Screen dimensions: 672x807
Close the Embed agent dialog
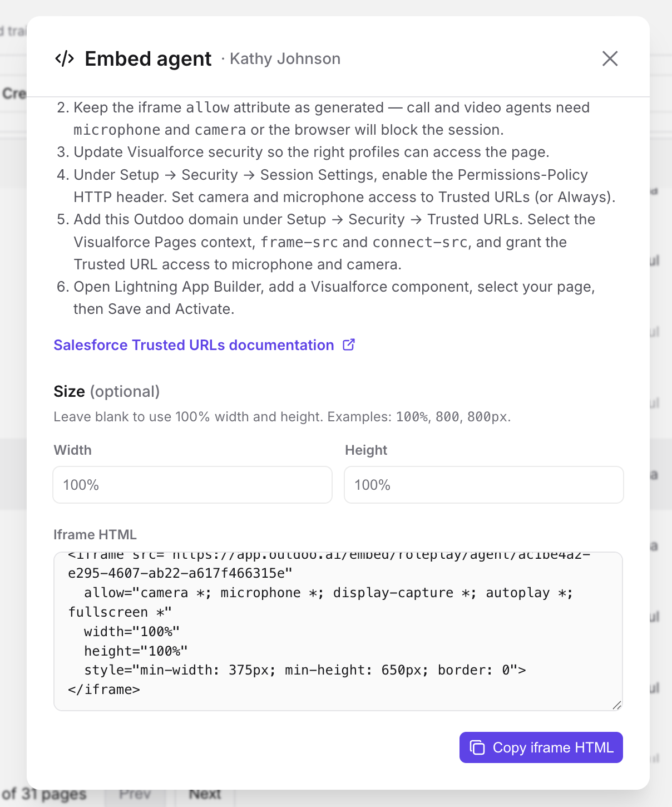click(x=610, y=58)
